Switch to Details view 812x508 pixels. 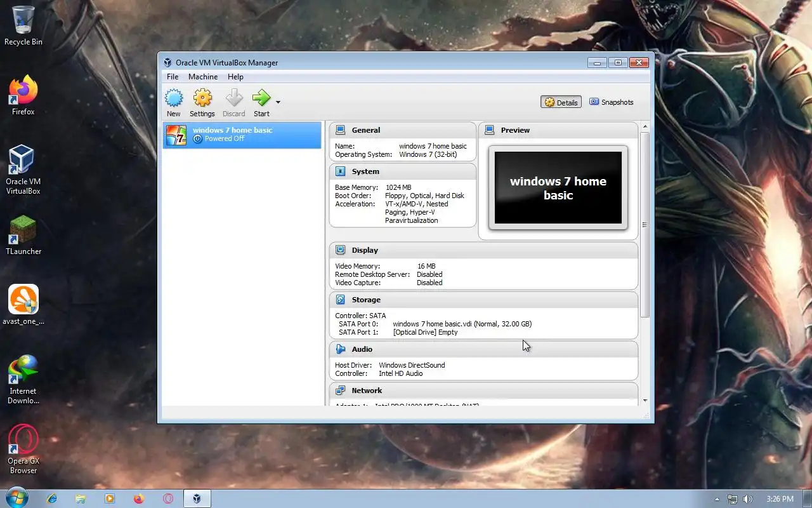561,102
